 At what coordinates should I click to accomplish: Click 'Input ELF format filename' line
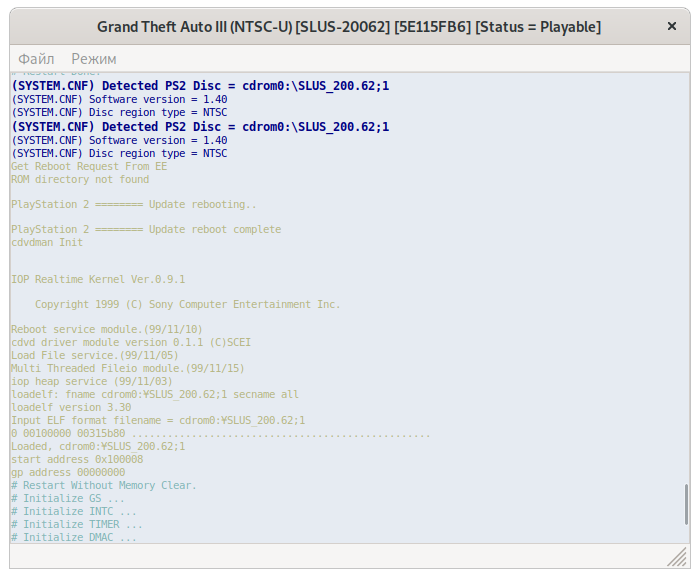pos(158,420)
